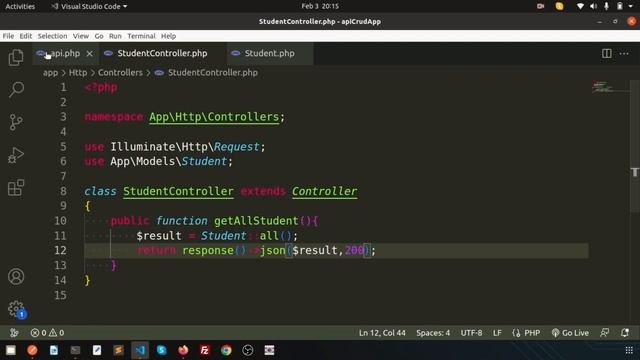Click the StudentController class name
Screen dimensions: 640x360
178,191
